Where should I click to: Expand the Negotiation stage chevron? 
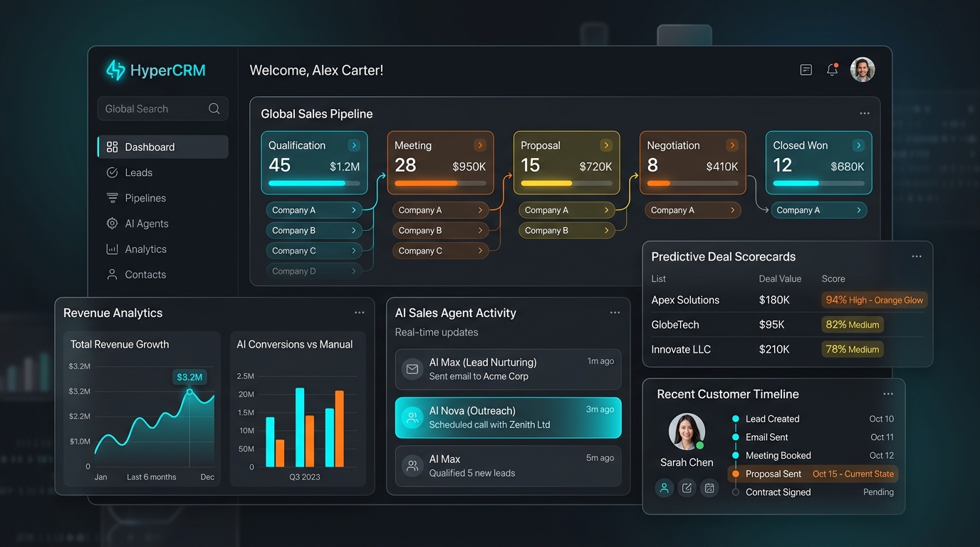click(x=732, y=145)
